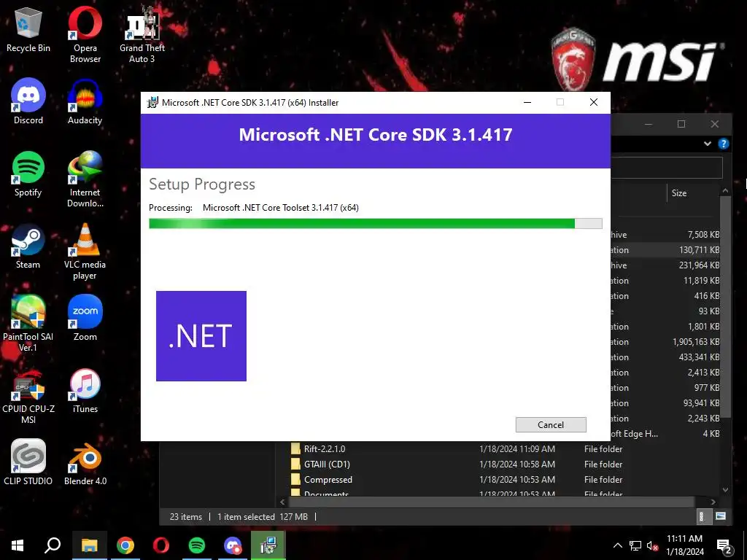This screenshot has height=560, width=747.
Task: Select the iTunes desktop shortcut
Action: coord(85,391)
